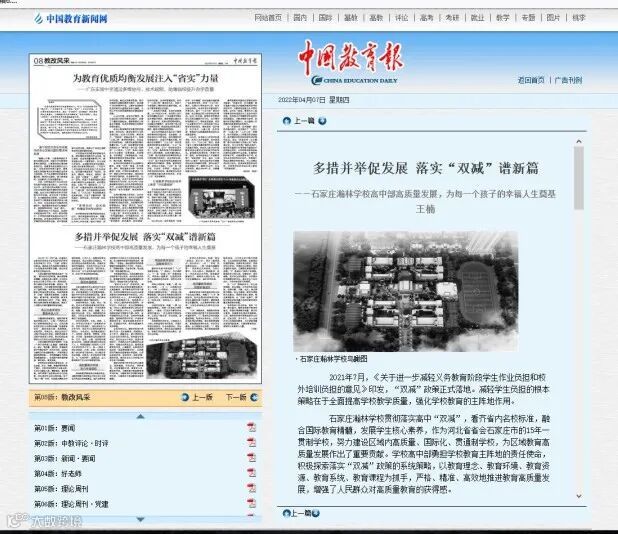Open PDF icon for 第02版 中教评论·时评

pyautogui.click(x=251, y=443)
